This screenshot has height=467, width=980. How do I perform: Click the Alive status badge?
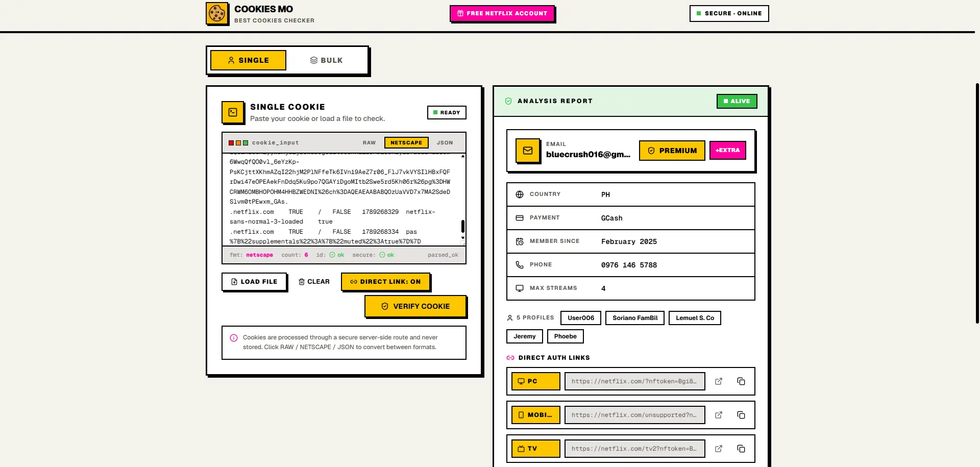coord(737,101)
